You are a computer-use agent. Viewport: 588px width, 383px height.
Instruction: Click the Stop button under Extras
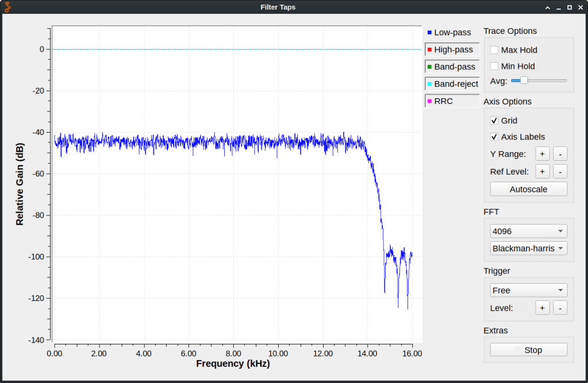pos(528,350)
